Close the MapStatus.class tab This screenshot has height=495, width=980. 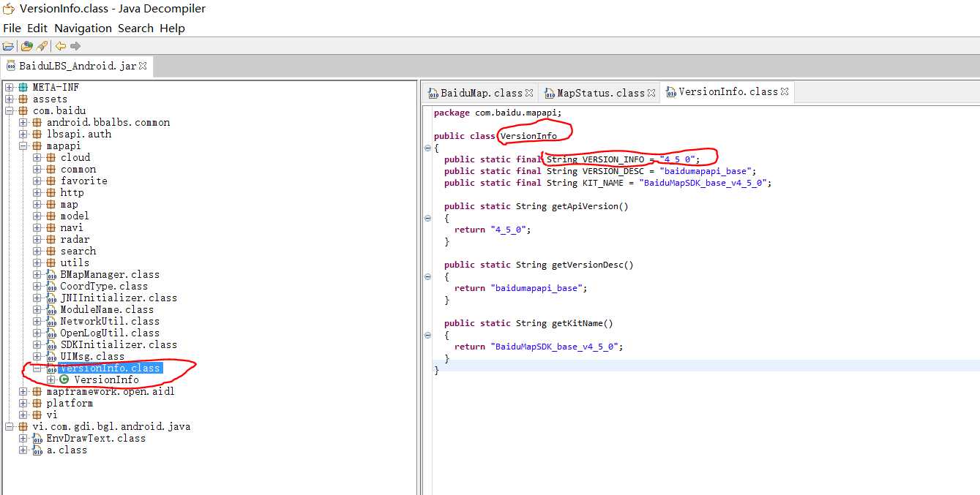[x=651, y=93]
